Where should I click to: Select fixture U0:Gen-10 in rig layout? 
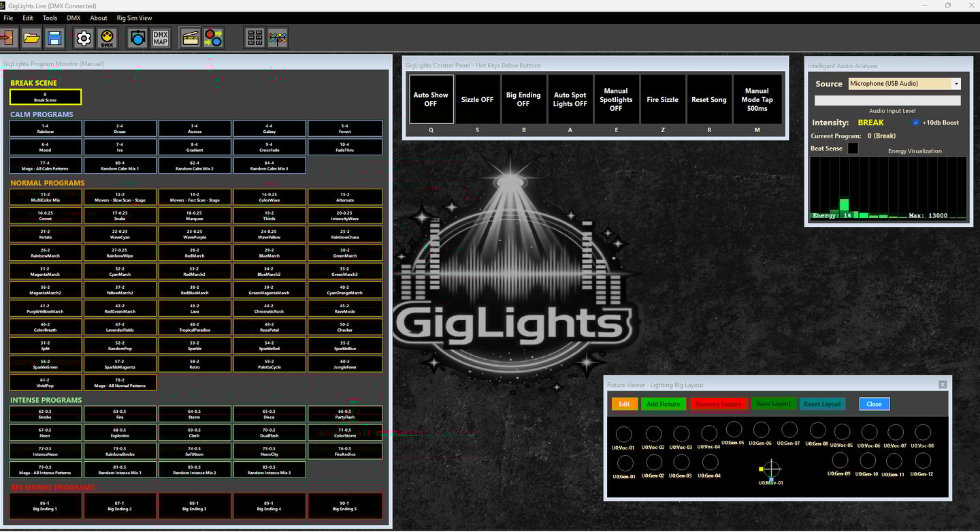(x=868, y=460)
